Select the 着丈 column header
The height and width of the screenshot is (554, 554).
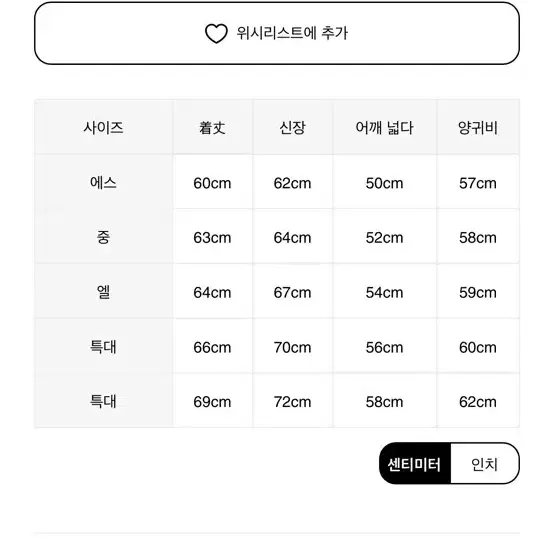213,127
